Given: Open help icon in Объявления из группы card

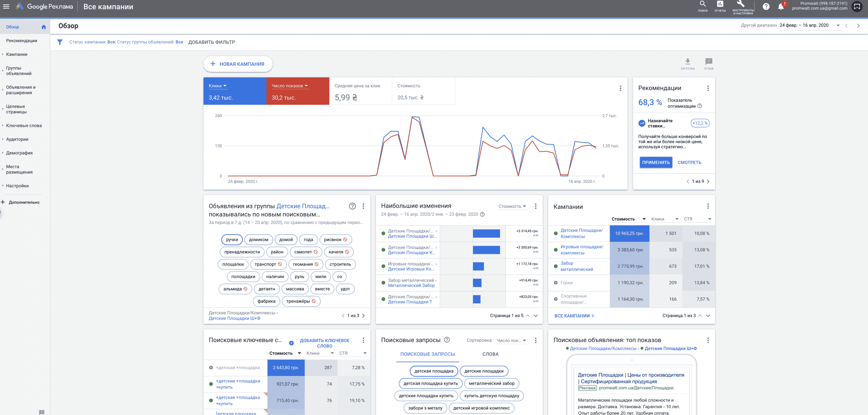Looking at the screenshot, I should pos(353,206).
